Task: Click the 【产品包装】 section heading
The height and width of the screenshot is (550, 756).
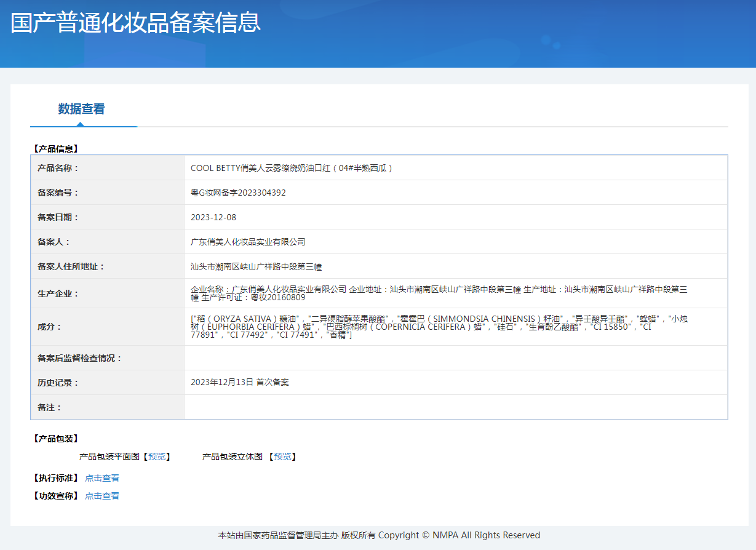Action: tap(55, 439)
